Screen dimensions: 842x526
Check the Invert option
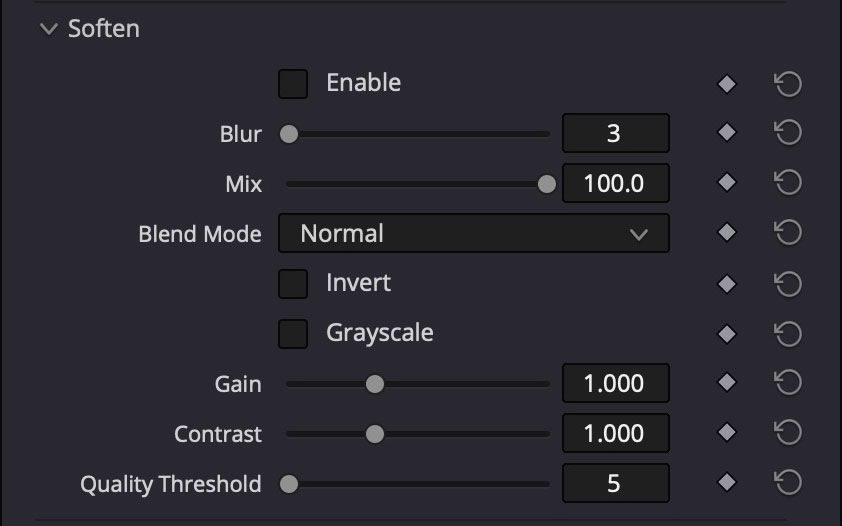[x=293, y=284]
